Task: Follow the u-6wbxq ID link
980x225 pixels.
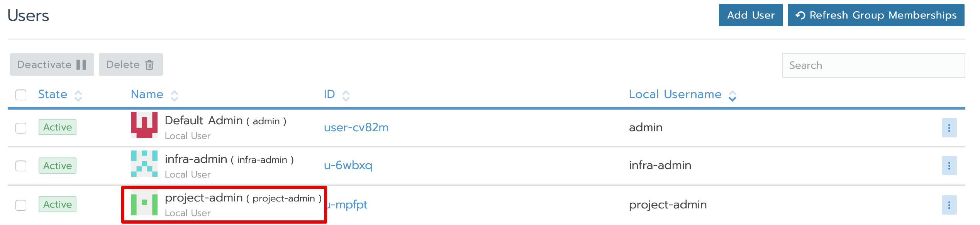Action: [x=348, y=165]
